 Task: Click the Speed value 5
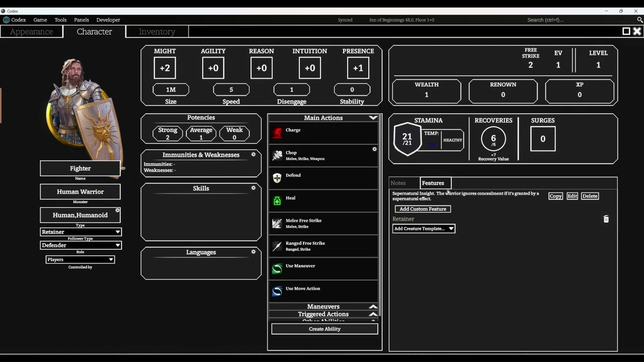pyautogui.click(x=231, y=89)
